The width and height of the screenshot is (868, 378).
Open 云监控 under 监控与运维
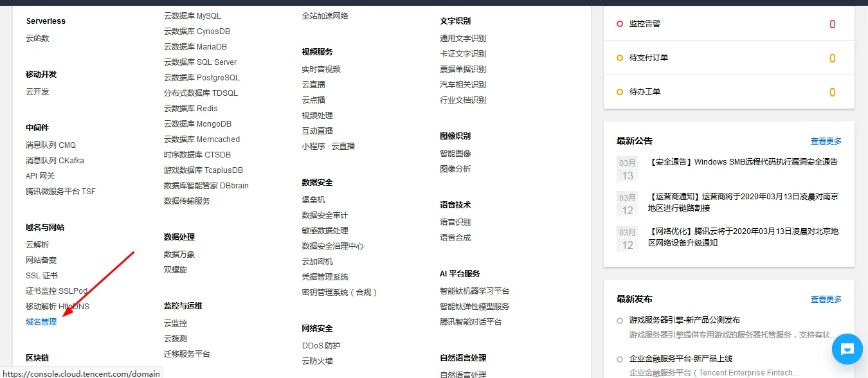click(176, 323)
